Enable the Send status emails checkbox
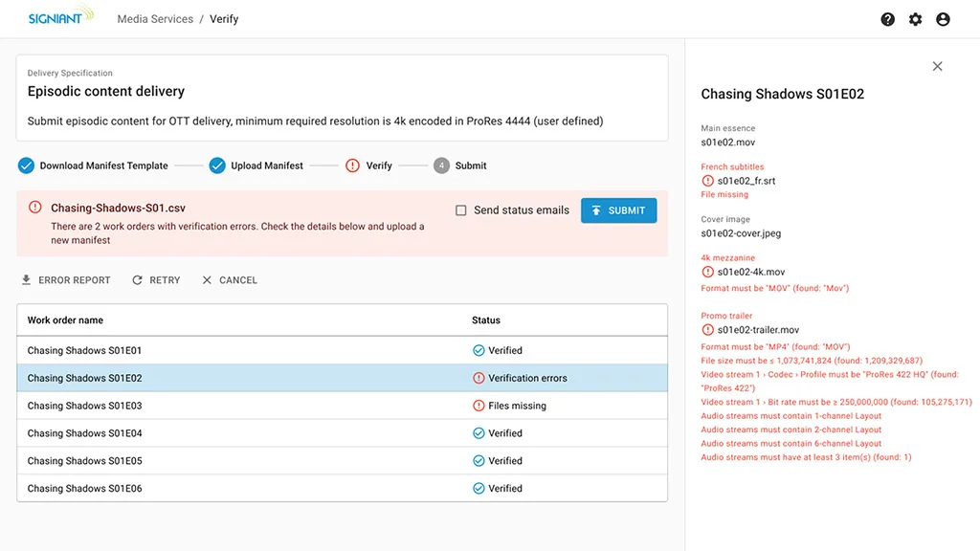 tap(461, 210)
